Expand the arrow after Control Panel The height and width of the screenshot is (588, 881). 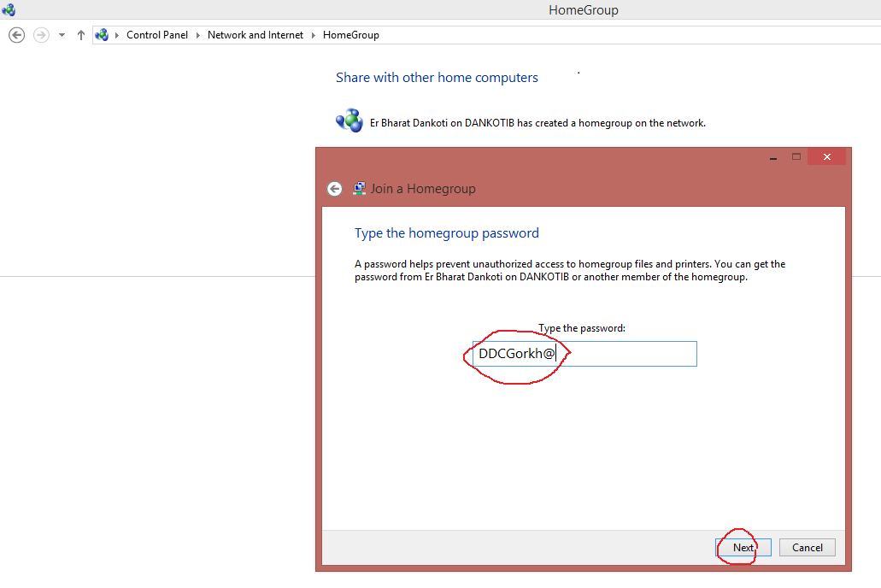[x=197, y=35]
